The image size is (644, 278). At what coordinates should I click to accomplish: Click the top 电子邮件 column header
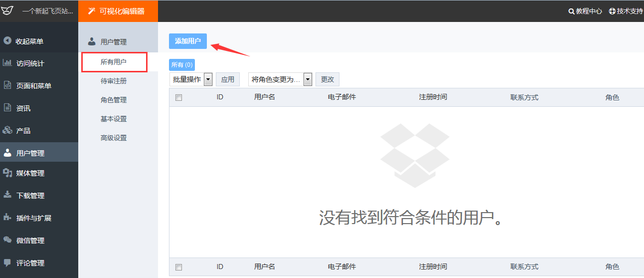click(x=342, y=97)
